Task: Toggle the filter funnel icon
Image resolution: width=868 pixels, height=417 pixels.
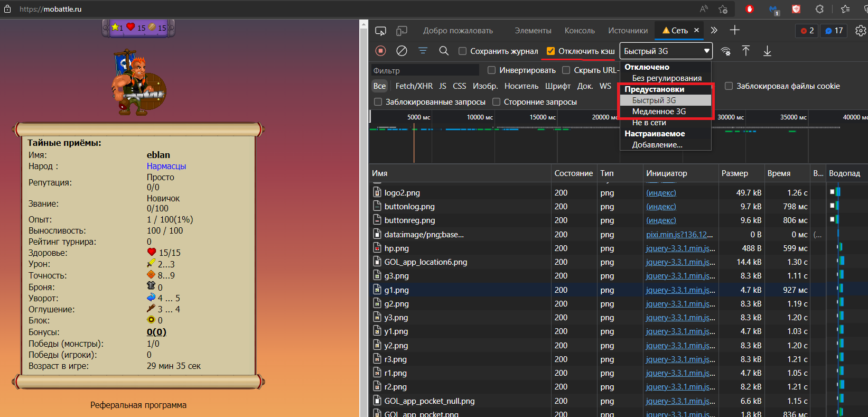Action: 423,51
